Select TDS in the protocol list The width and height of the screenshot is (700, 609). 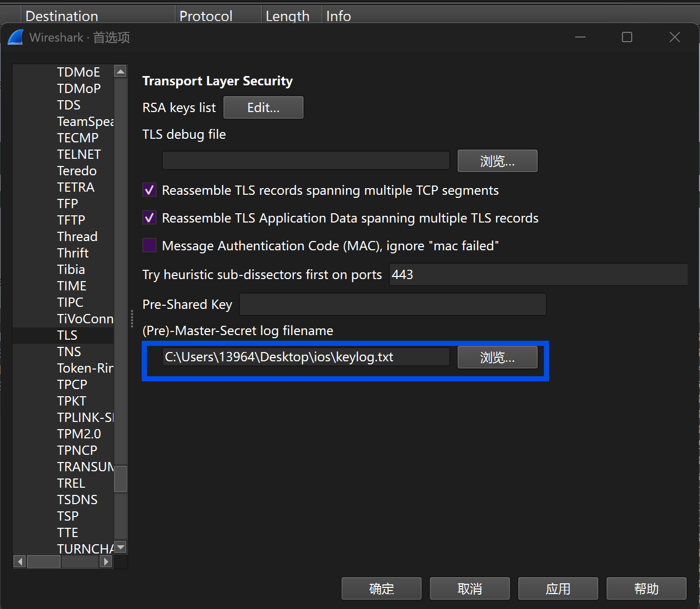(x=69, y=105)
